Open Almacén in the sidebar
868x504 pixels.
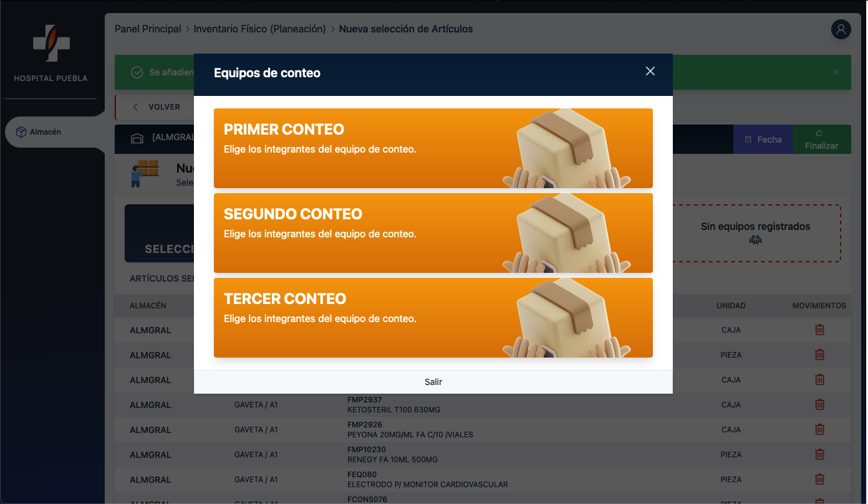coord(46,132)
